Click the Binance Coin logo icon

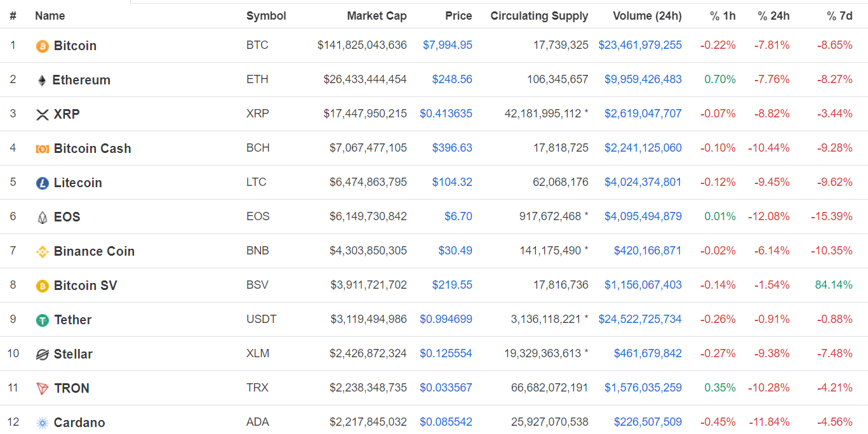pyautogui.click(x=43, y=252)
